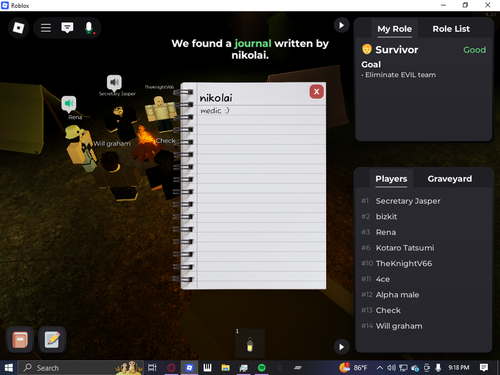The width and height of the screenshot is (500, 375).
Task: Click the medic :) line in the journal
Action: point(215,111)
